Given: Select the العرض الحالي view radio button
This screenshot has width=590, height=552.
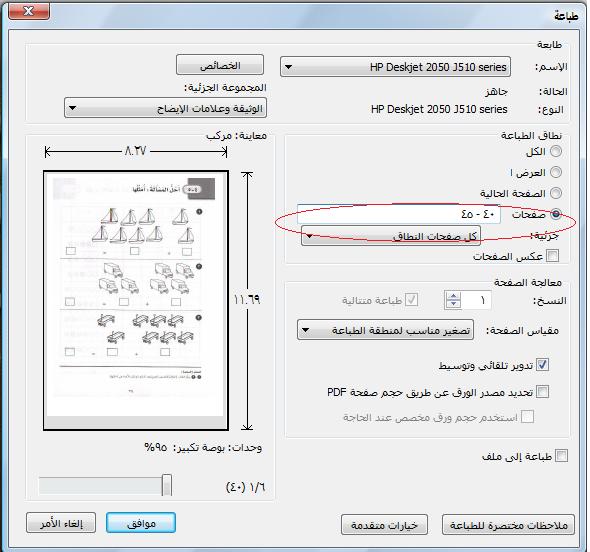Looking at the screenshot, I should click(x=556, y=172).
